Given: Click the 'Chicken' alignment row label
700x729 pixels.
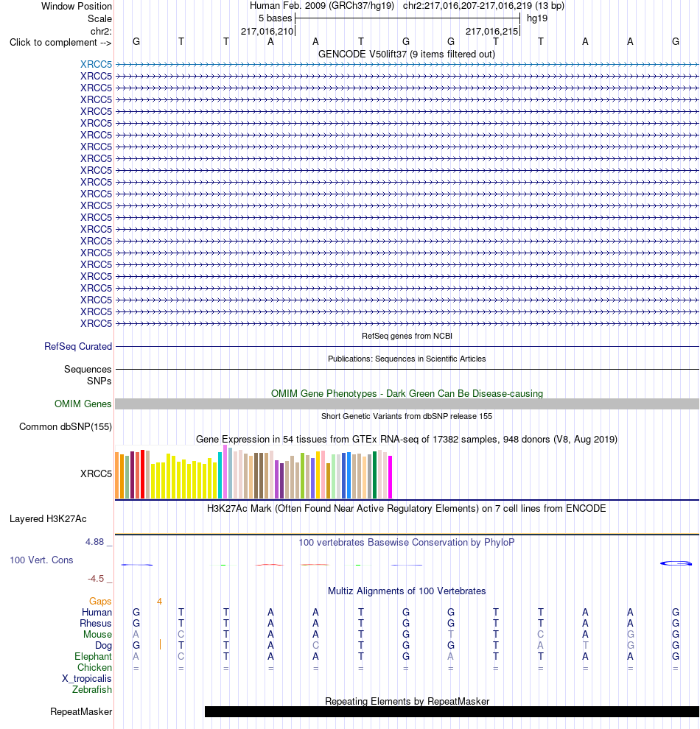Looking at the screenshot, I should click(x=94, y=668).
